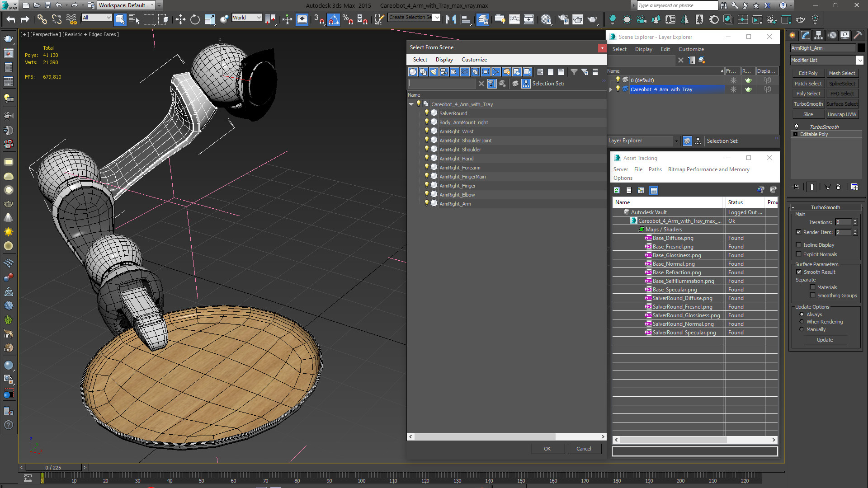Click the FFD Select modifier button
Screen dimensions: 868x488
[842, 94]
